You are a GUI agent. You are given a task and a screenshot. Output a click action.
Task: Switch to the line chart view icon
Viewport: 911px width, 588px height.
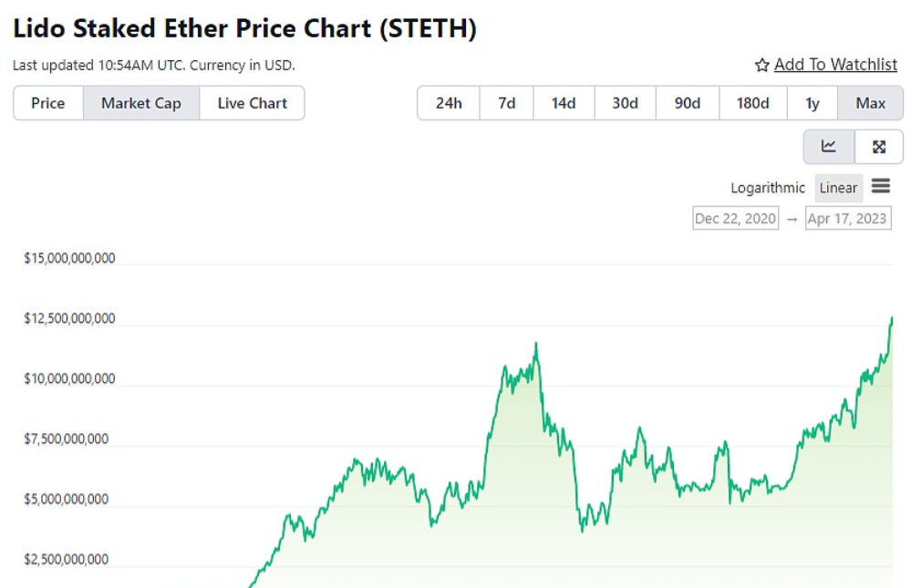(x=829, y=147)
